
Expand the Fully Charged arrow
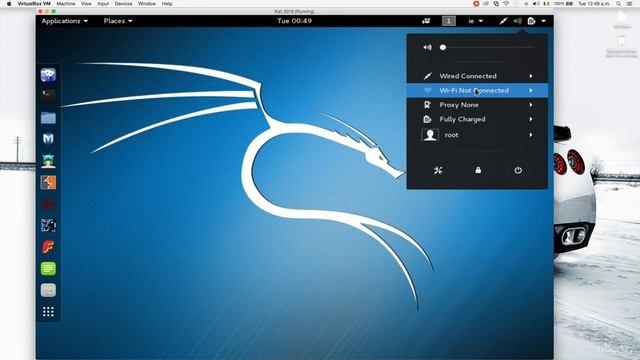(531, 119)
